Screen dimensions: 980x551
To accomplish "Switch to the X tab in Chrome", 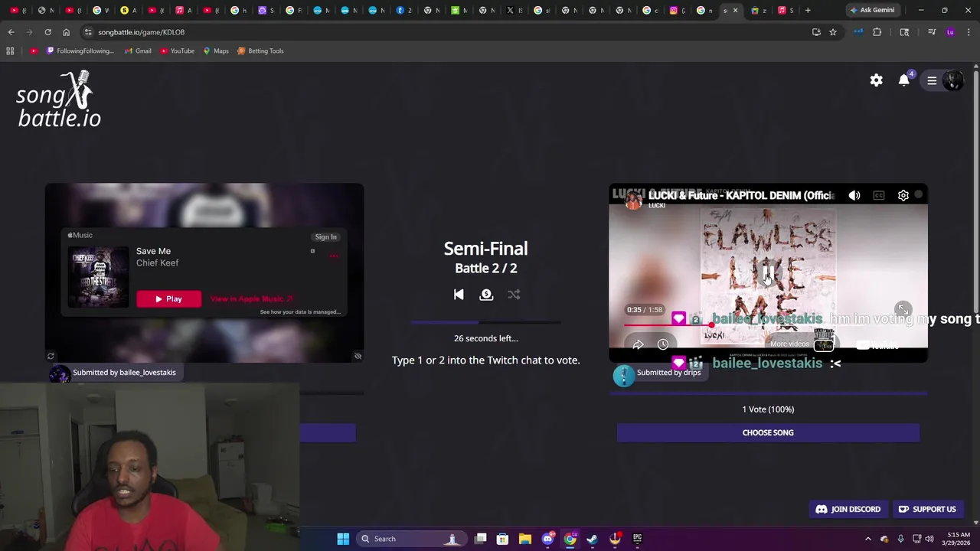I will (514, 10).
